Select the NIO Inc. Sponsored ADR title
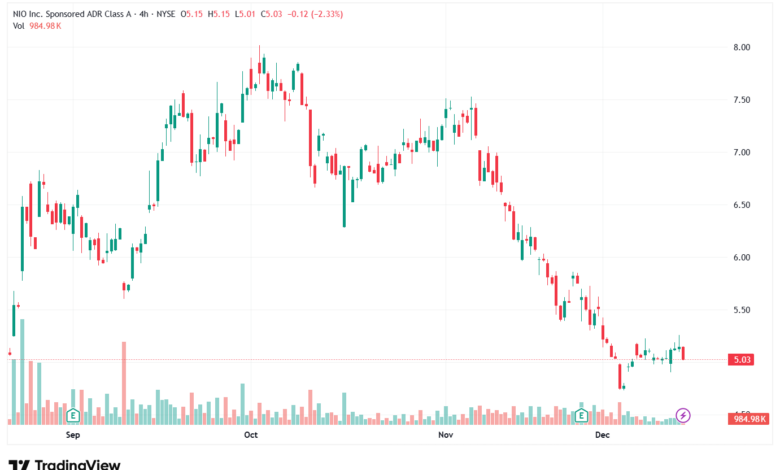Screen dimensions: 780x470 pyautogui.click(x=72, y=14)
